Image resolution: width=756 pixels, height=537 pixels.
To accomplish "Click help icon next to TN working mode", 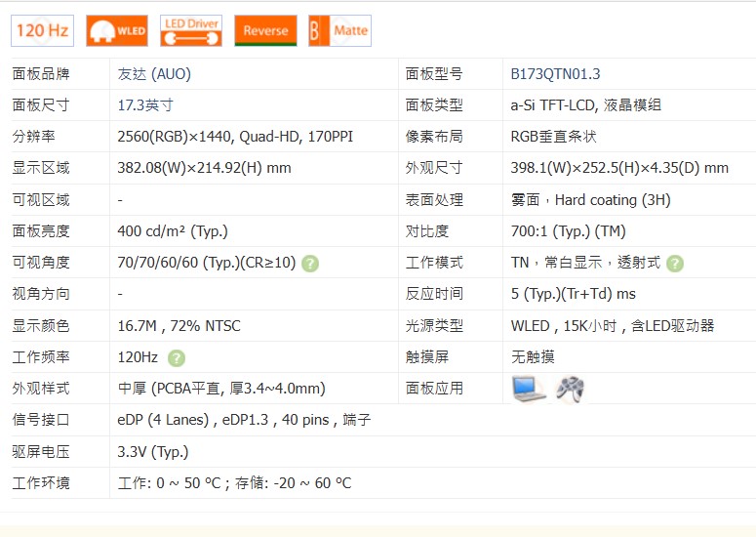I will coord(675,263).
